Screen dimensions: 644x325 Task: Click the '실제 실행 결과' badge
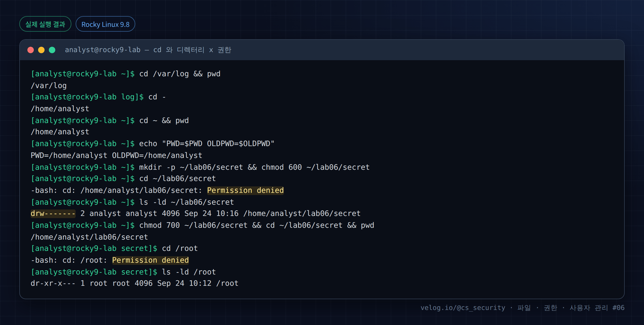(x=45, y=24)
